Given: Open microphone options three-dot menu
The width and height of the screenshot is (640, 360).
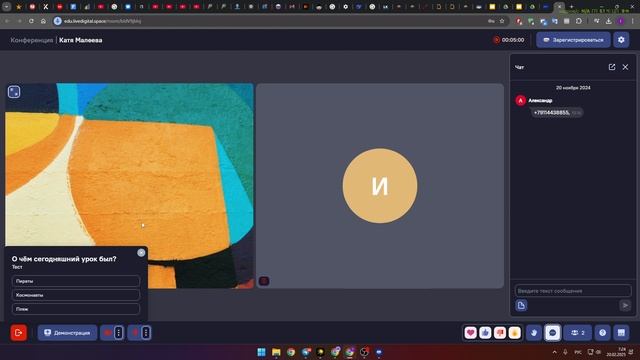Looking at the screenshot, I should click(x=146, y=333).
